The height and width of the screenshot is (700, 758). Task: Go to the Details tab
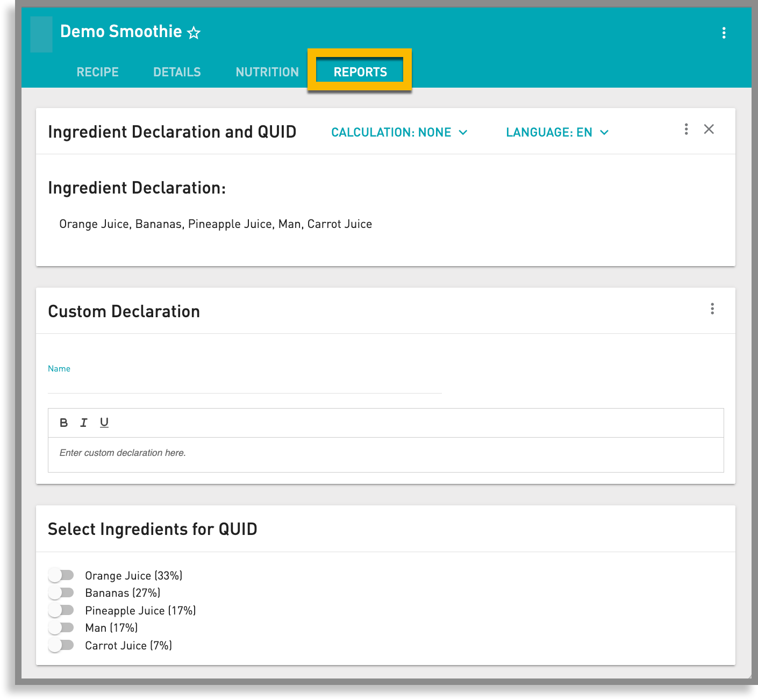point(176,72)
